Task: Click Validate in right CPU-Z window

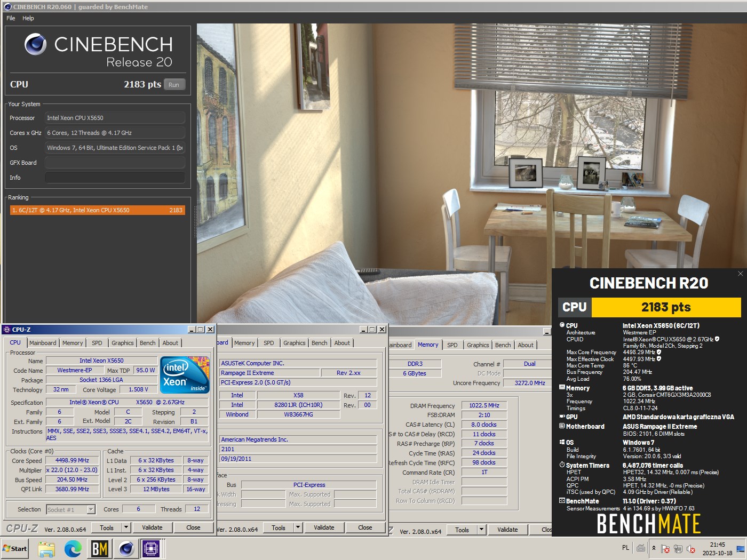Action: 507,530
